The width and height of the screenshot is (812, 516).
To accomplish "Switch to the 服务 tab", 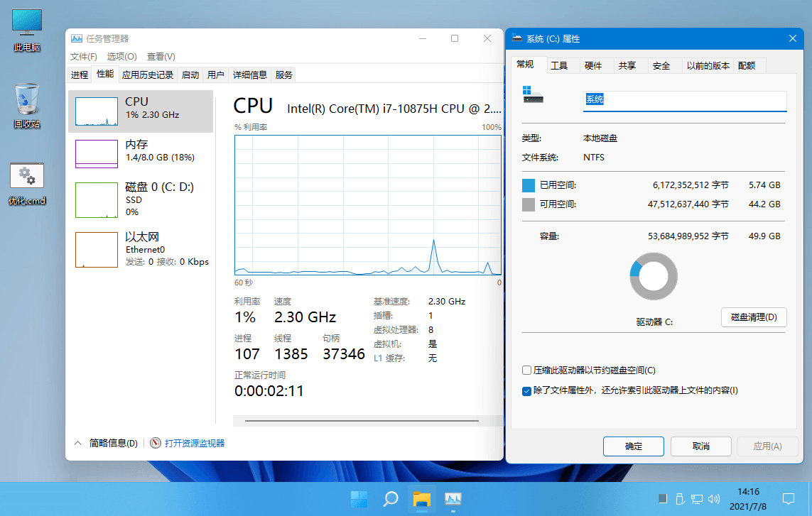I will tap(283, 75).
